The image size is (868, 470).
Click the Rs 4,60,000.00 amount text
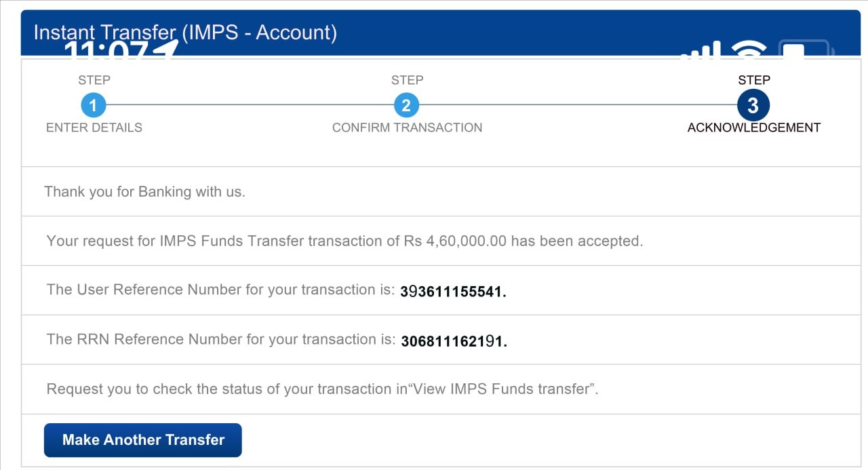[x=455, y=241]
